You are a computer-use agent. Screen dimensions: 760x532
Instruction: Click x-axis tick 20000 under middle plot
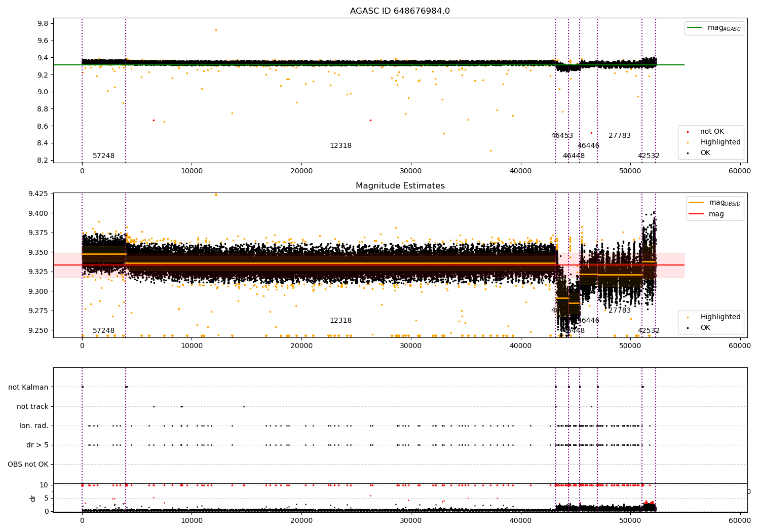click(301, 346)
